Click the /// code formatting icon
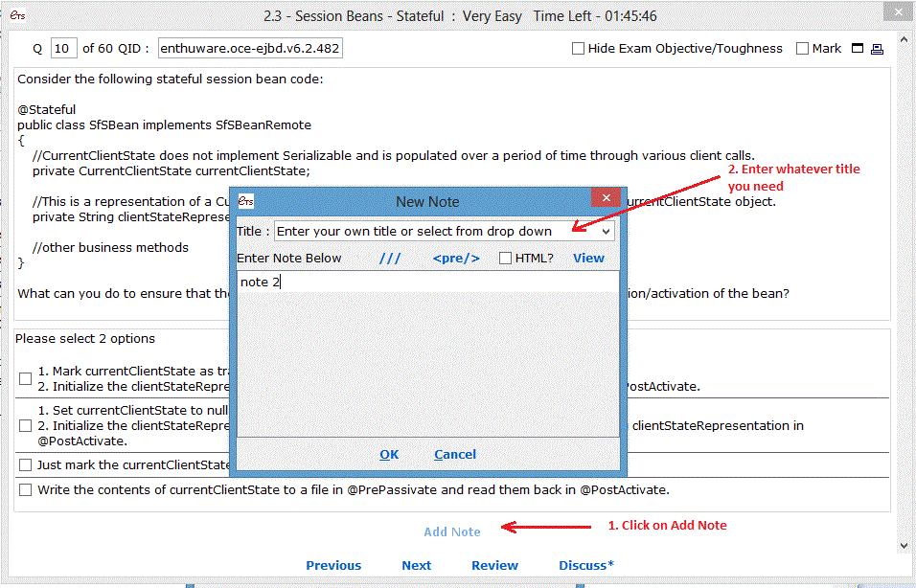The width and height of the screenshot is (916, 588). 389,258
